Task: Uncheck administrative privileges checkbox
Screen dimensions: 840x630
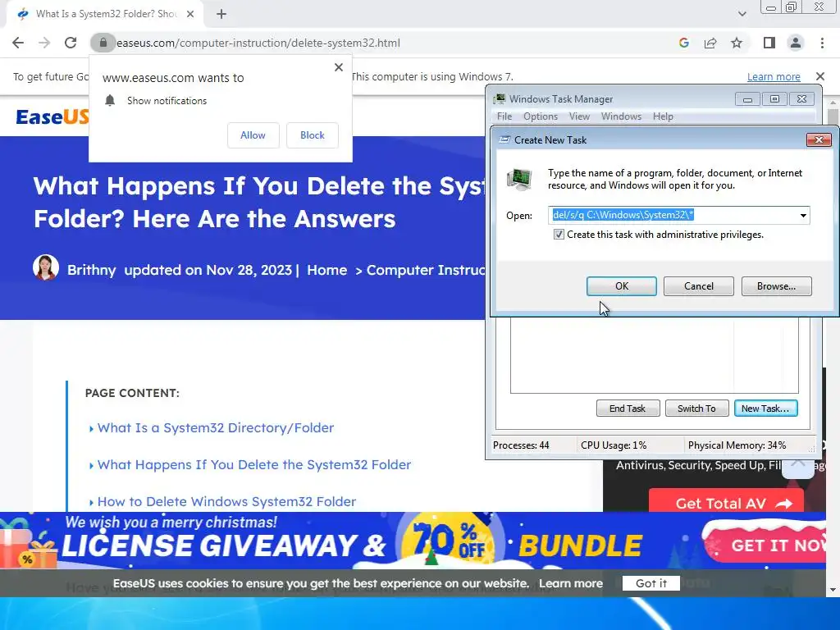Action: tap(559, 235)
